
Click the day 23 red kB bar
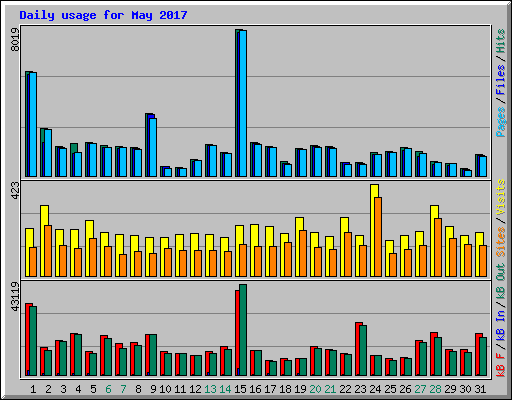[357, 349]
